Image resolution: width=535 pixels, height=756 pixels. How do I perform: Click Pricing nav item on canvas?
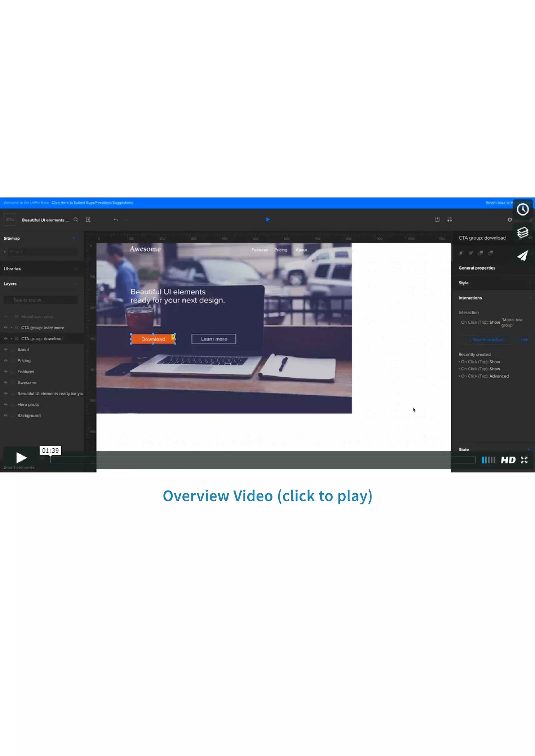pos(281,250)
